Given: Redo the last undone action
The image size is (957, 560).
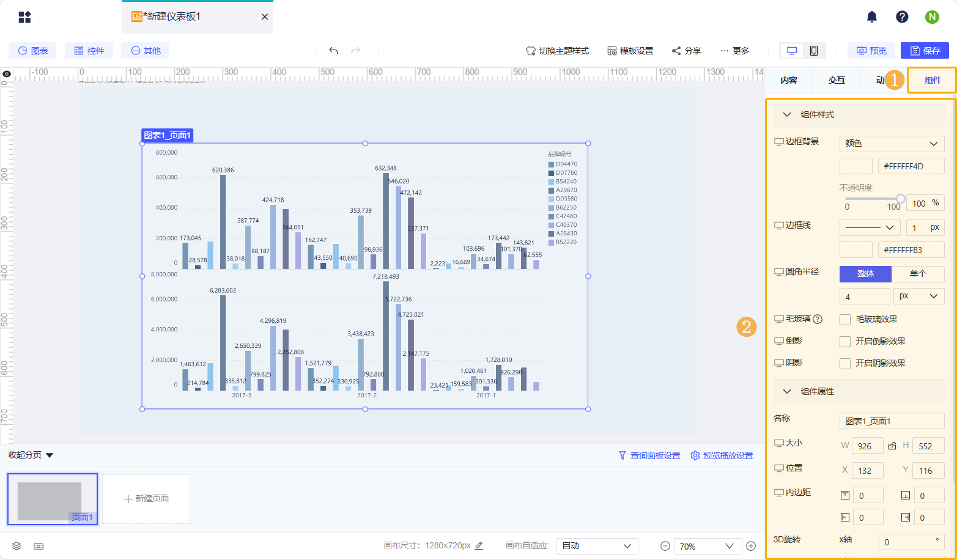Looking at the screenshot, I should coord(355,51).
